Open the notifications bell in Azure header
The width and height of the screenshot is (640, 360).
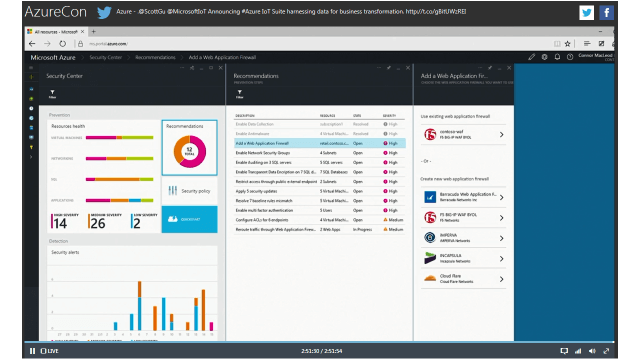point(557,57)
